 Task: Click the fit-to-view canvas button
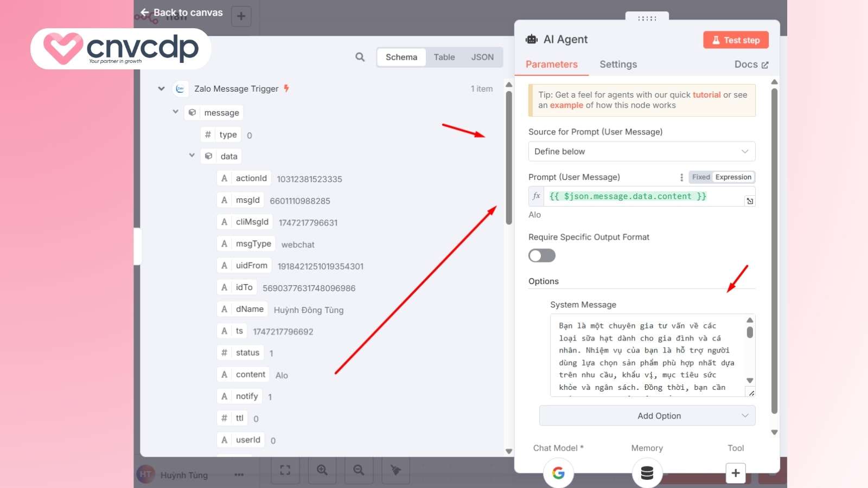(x=285, y=470)
